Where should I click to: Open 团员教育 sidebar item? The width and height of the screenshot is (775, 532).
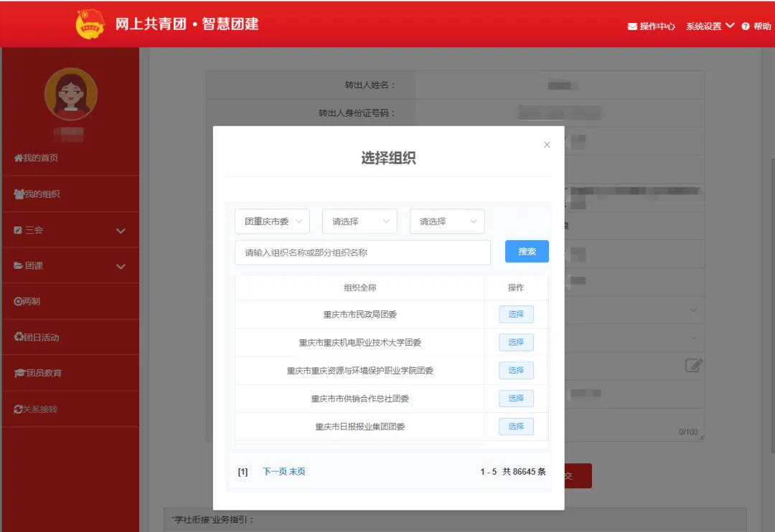38,374
